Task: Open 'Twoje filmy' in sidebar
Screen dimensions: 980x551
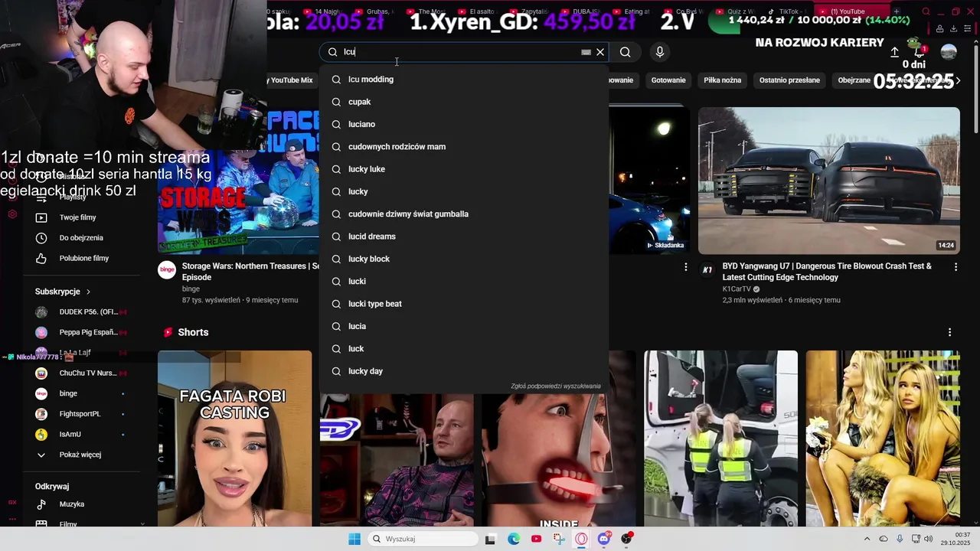Action: 78,217
